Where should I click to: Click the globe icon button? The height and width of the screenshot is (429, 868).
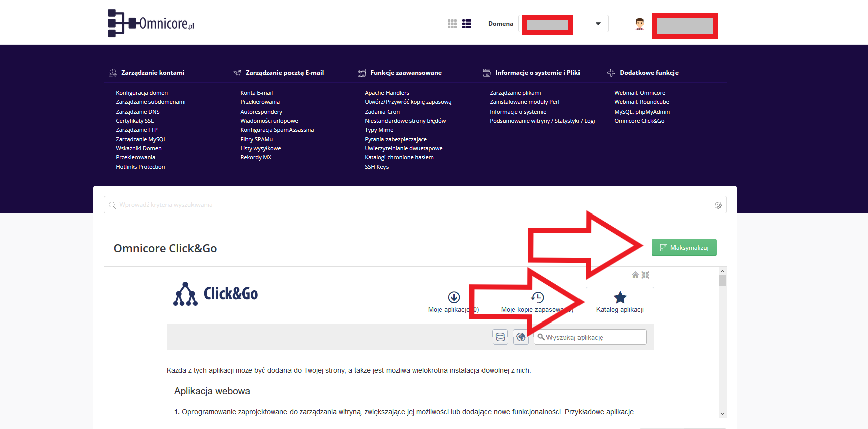521,337
